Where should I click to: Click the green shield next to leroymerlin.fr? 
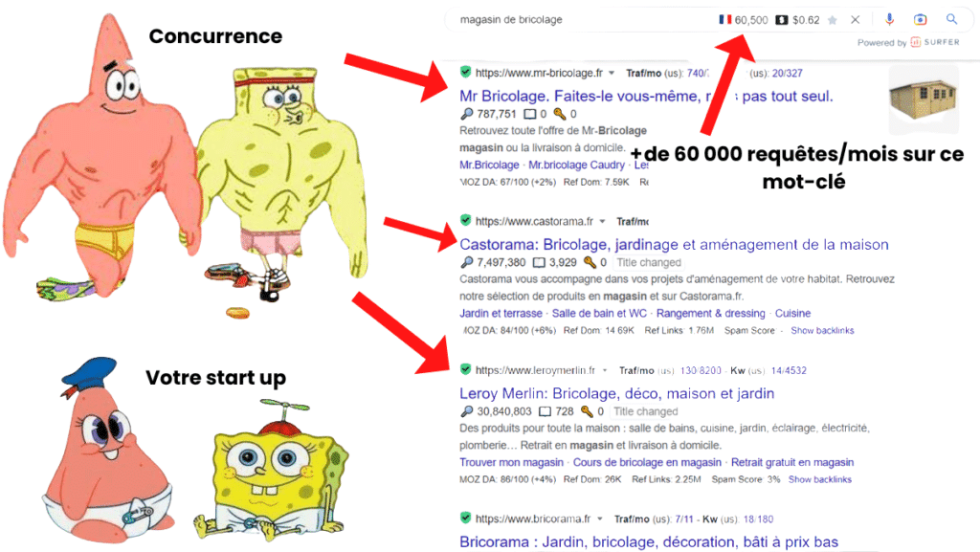466,369
